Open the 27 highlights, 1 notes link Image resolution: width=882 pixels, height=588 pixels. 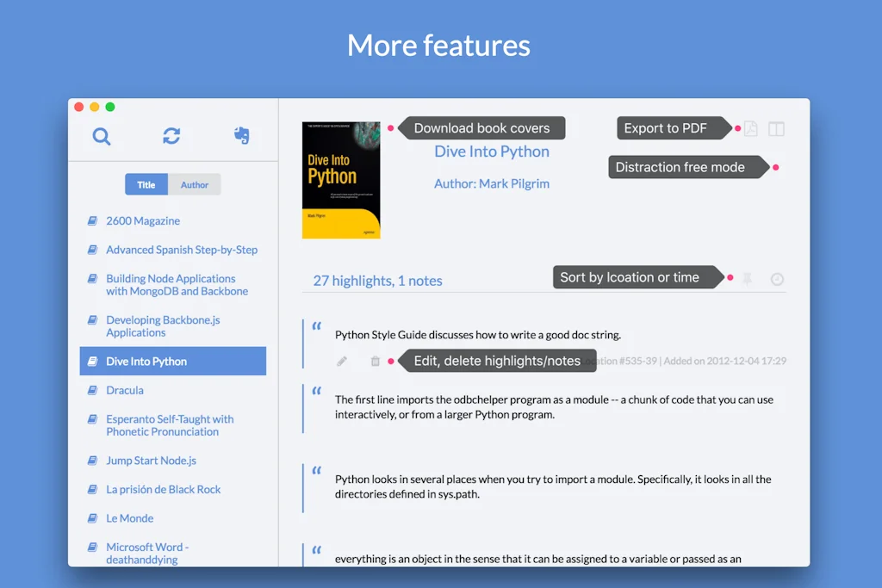coord(376,281)
